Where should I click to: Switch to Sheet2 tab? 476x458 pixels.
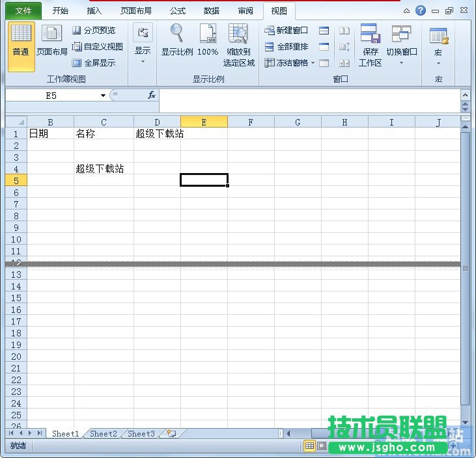point(104,434)
